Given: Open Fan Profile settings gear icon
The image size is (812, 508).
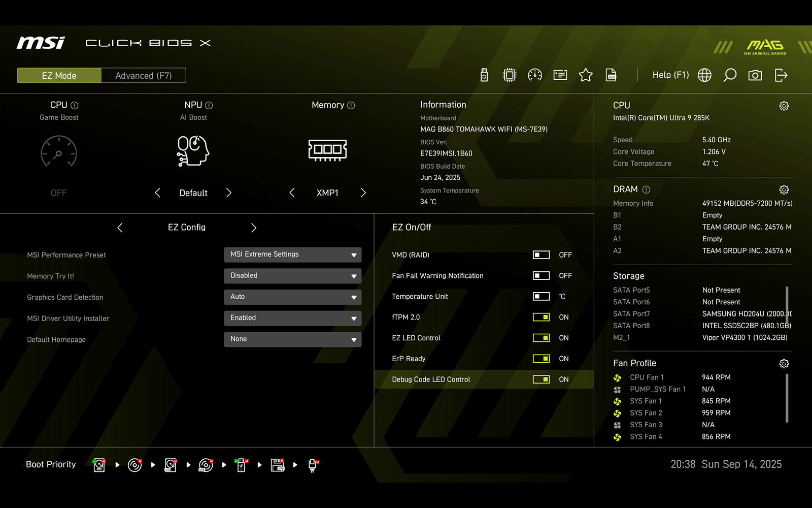Looking at the screenshot, I should (x=784, y=364).
